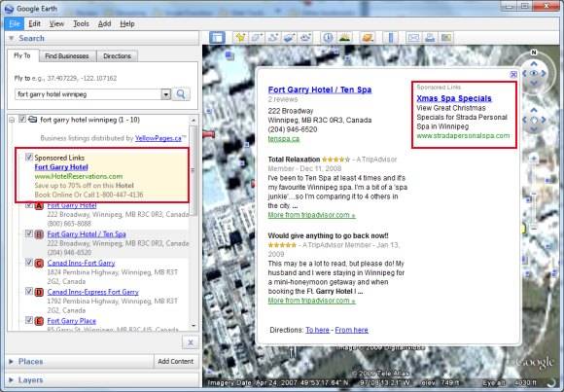The image size is (564, 392).
Task: Click the look-up arrow on the eye joystick
Action: [x=534, y=64]
